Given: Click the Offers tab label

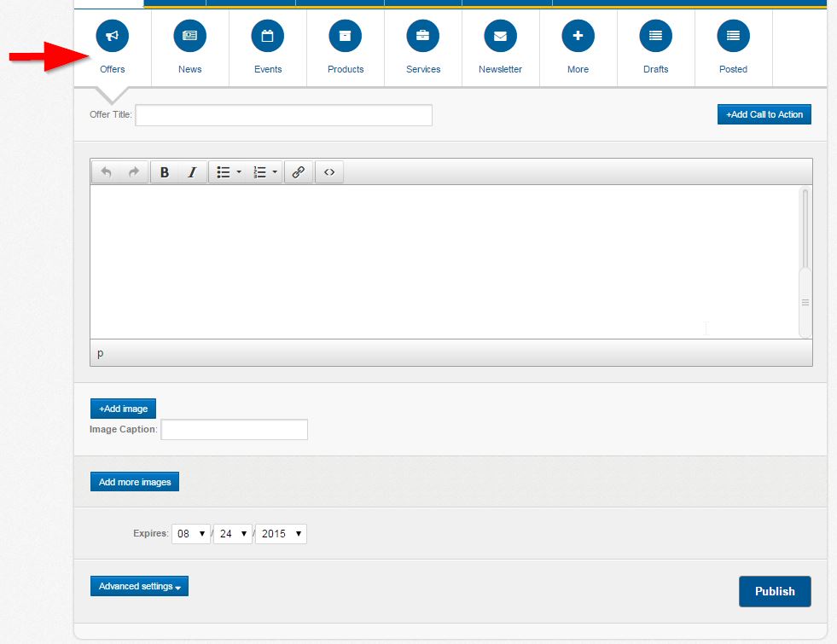Looking at the screenshot, I should (x=112, y=69).
